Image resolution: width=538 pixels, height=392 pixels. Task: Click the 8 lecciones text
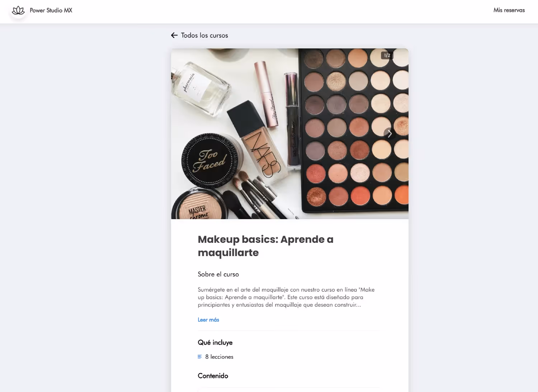[x=219, y=357]
